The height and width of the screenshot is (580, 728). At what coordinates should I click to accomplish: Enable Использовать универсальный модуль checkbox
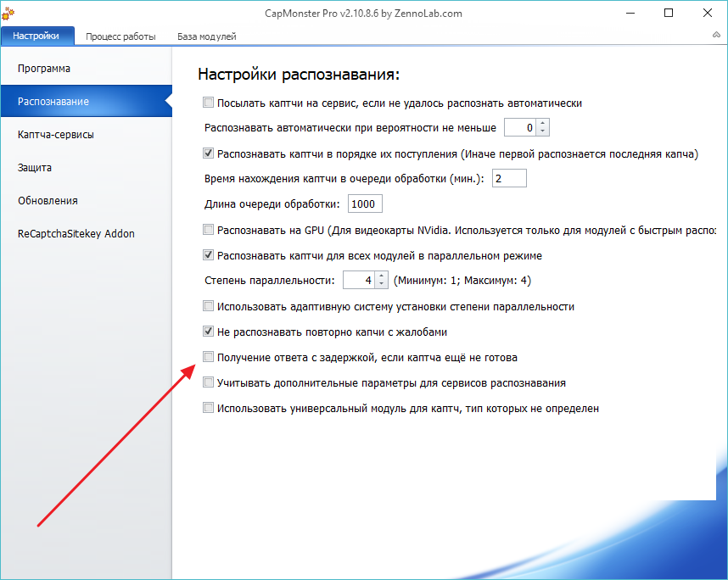(x=208, y=408)
